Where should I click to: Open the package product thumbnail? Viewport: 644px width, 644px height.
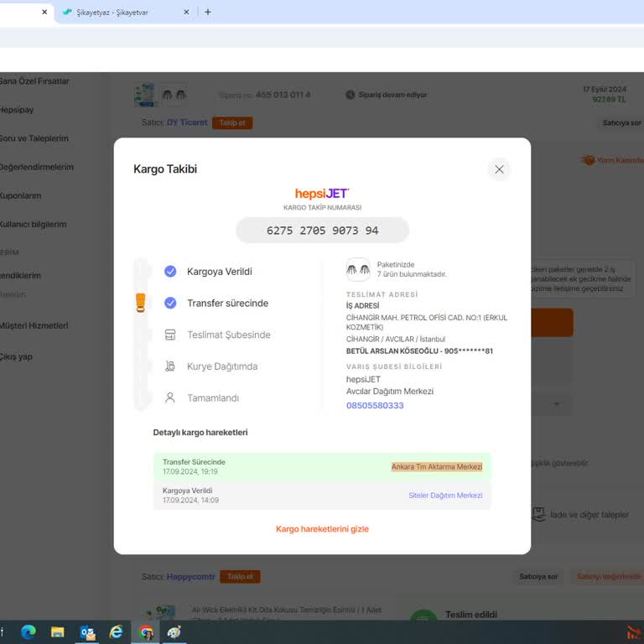coord(358,269)
